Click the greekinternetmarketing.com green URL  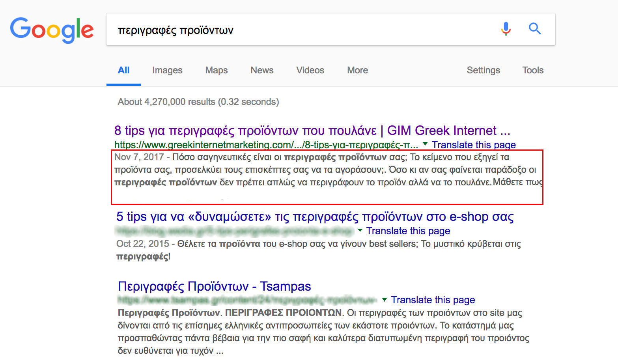point(266,145)
